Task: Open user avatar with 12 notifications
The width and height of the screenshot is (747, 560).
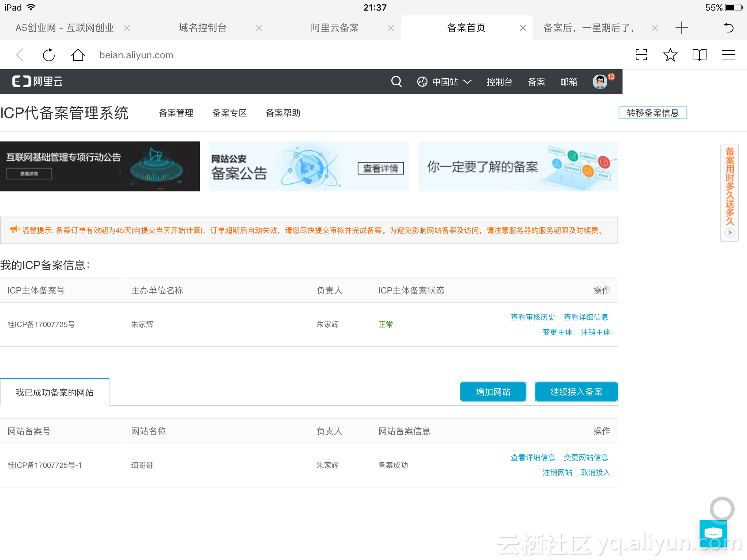Action: coord(600,81)
